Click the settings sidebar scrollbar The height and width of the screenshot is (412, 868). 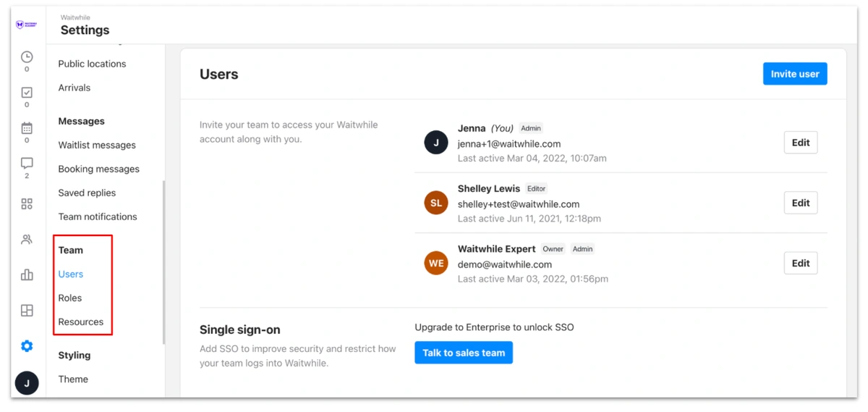coord(163,262)
